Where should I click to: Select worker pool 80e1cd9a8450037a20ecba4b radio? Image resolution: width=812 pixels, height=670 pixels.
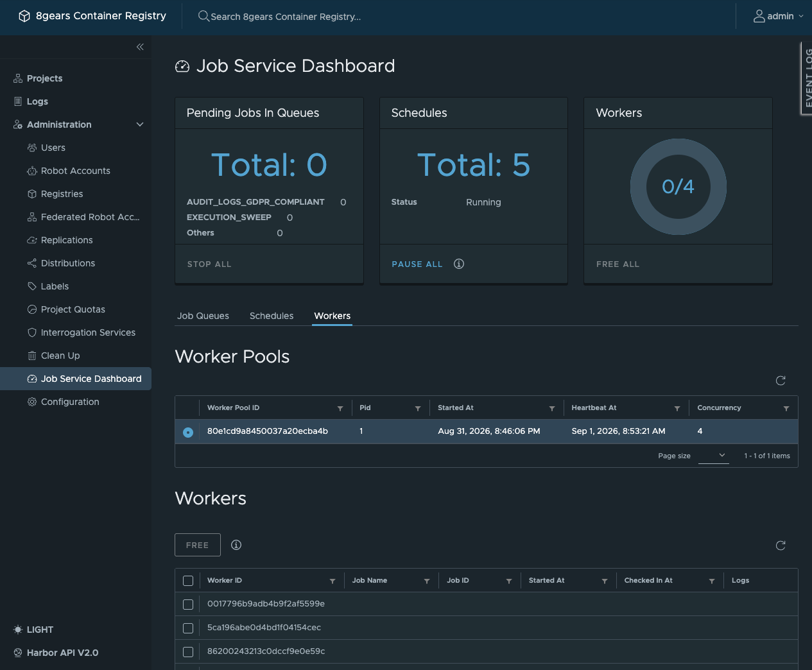click(x=188, y=432)
